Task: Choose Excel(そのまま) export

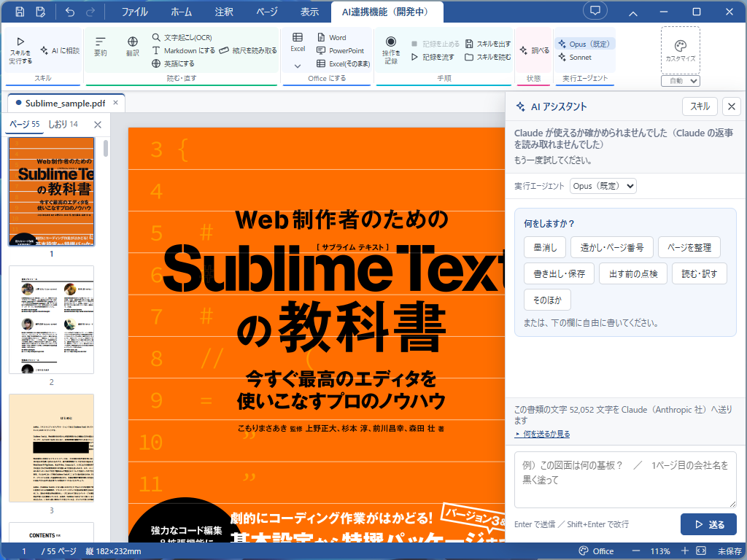Action: tap(343, 63)
